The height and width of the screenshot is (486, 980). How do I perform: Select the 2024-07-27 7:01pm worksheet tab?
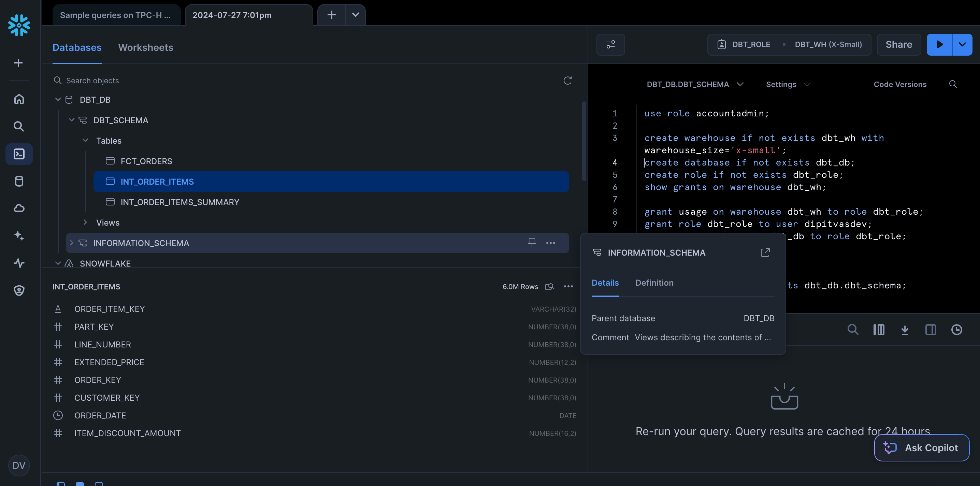pos(249,15)
